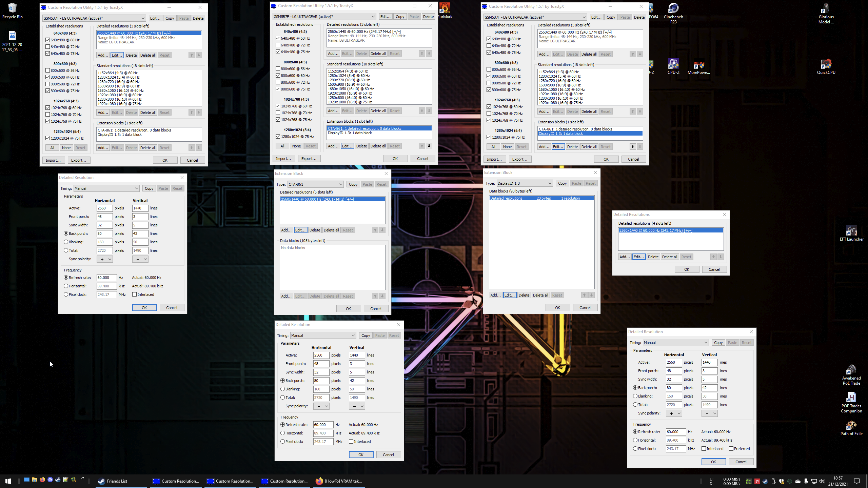The width and height of the screenshot is (868, 488).
Task: Select Detailed resolutions data block row
Action: click(541, 198)
